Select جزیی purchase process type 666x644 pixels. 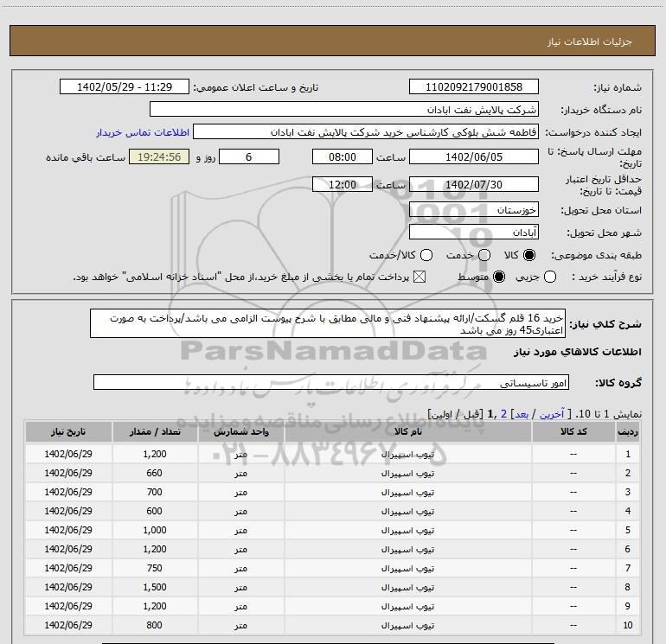pyautogui.click(x=576, y=277)
